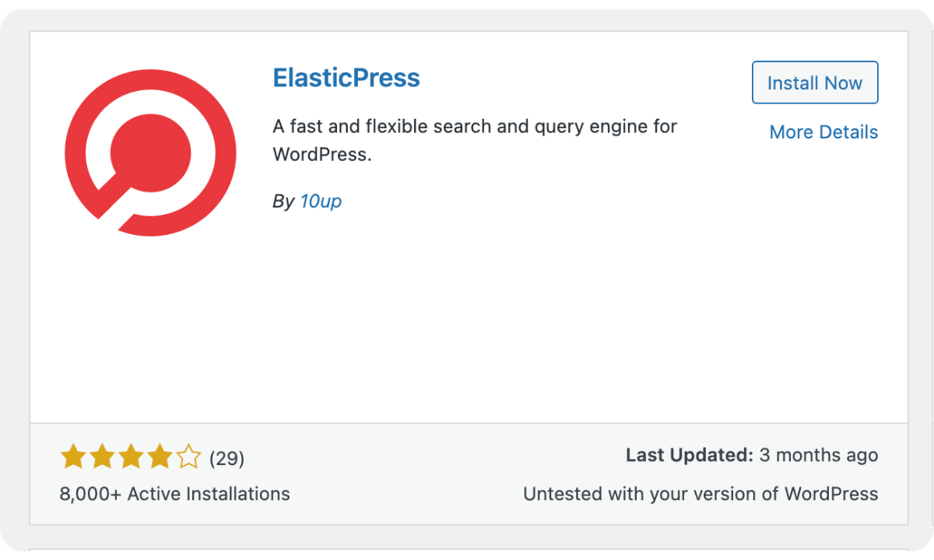Select the second gold rating star
934x560 pixels.
coord(101,457)
